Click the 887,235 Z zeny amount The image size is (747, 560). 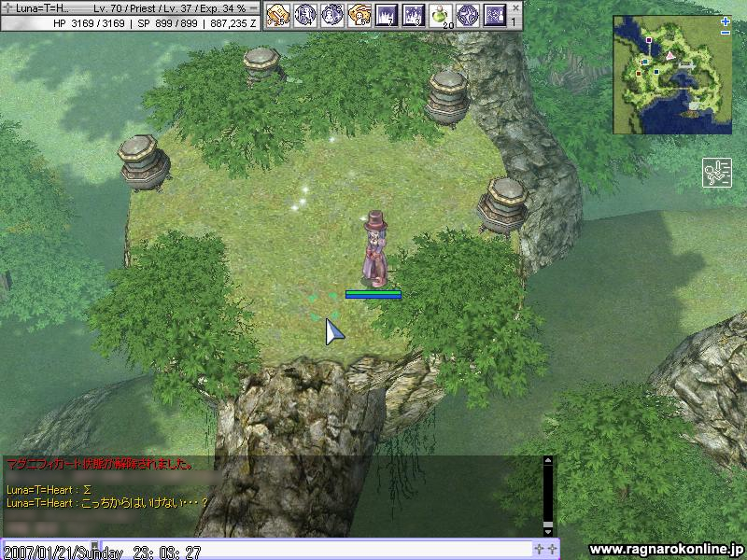(233, 22)
